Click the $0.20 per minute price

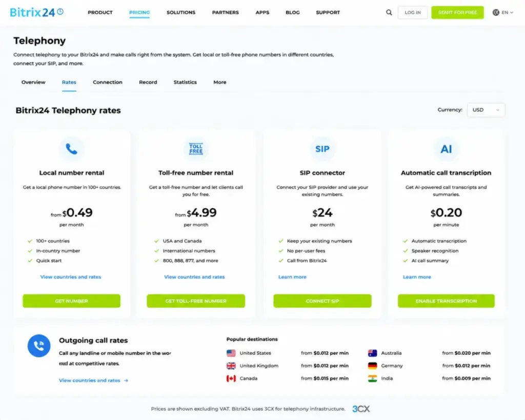[446, 213]
